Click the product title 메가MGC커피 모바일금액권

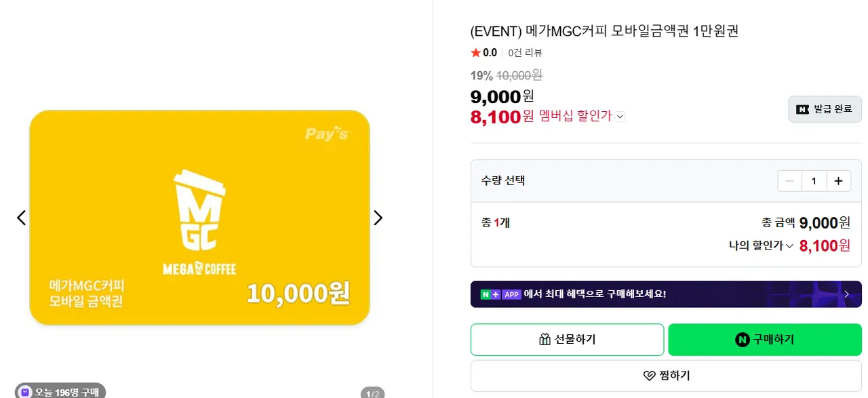pos(604,31)
